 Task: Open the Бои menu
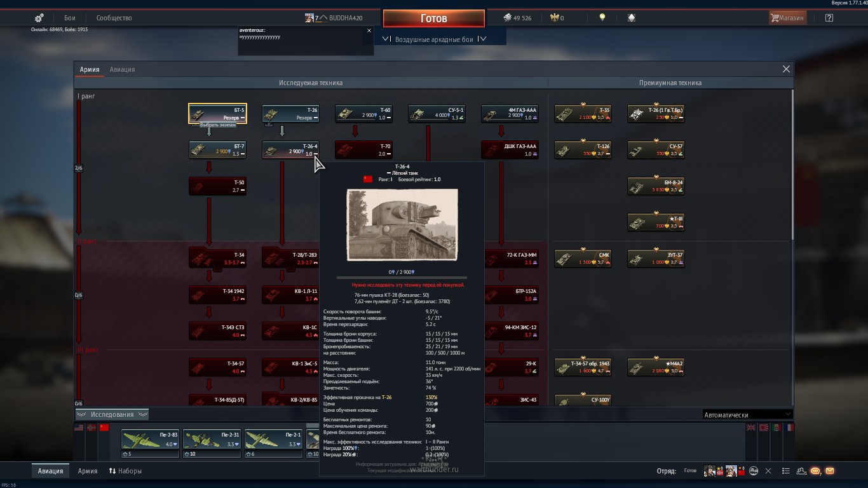coord(70,18)
